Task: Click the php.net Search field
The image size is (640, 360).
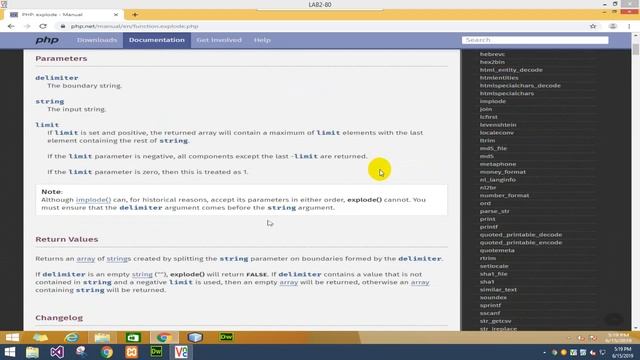Action: [535, 40]
